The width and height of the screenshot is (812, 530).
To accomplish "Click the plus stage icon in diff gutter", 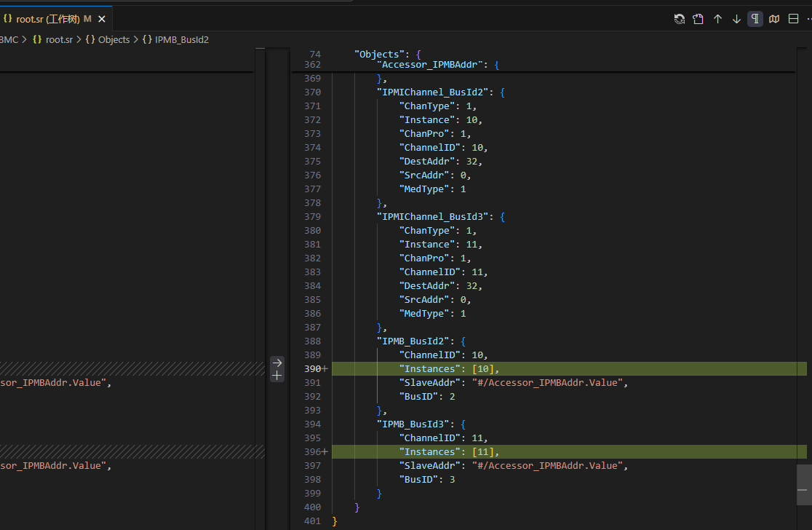I will tap(276, 376).
